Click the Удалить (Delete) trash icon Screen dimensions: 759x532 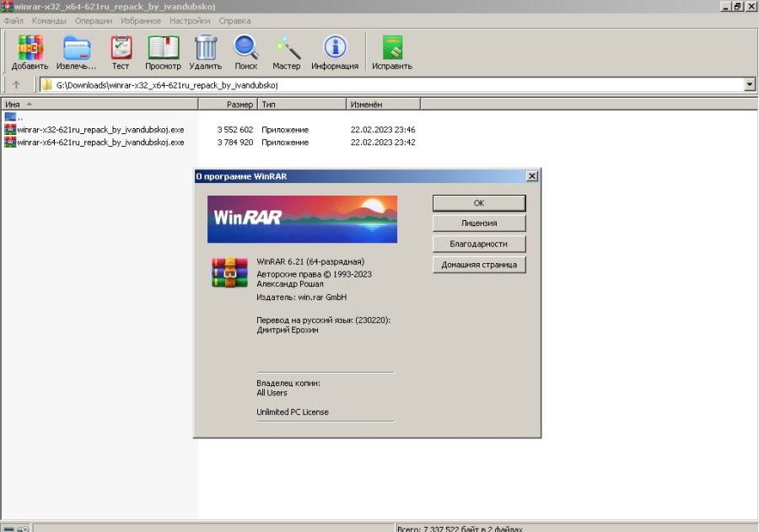pyautogui.click(x=206, y=48)
